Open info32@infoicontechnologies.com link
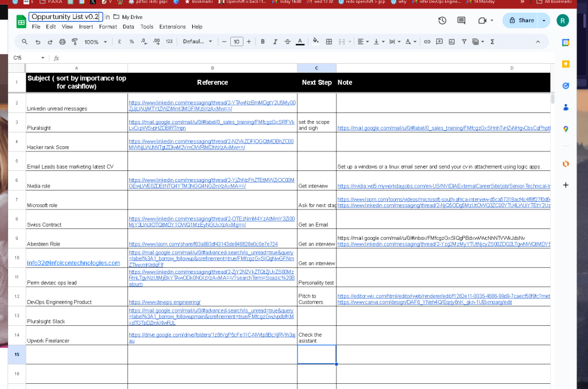The height and width of the screenshot is (389, 588). (73, 263)
